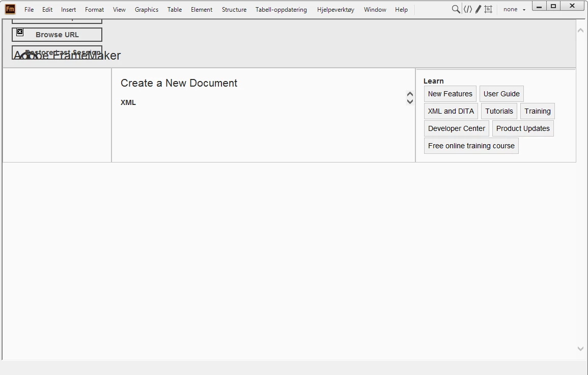The height and width of the screenshot is (375, 588).
Task: Open Free online training course
Action: tap(471, 146)
